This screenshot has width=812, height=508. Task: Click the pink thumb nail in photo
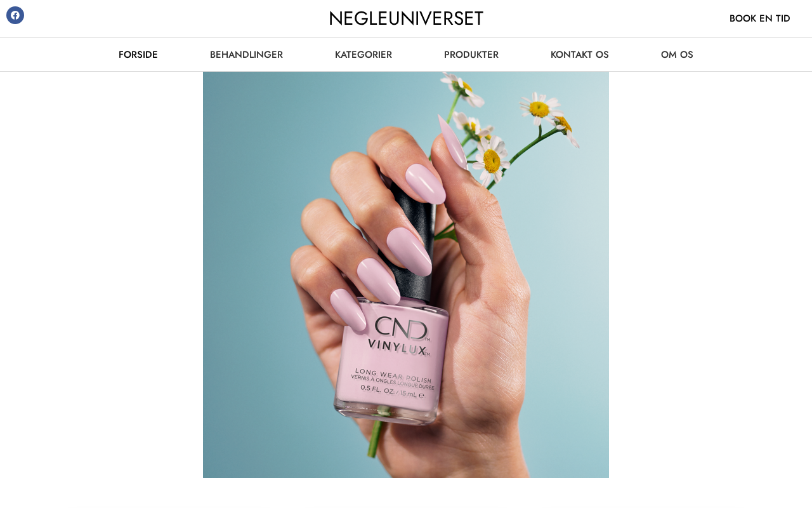click(453, 141)
